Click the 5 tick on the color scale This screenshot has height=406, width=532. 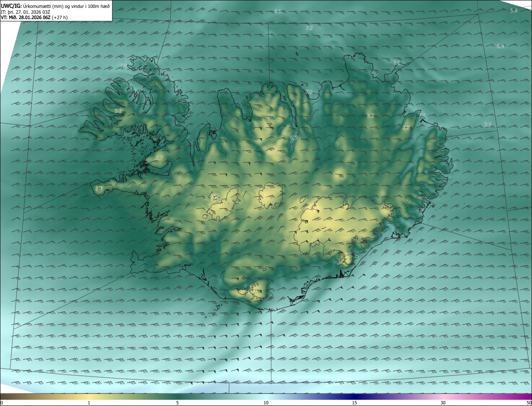tap(177, 403)
